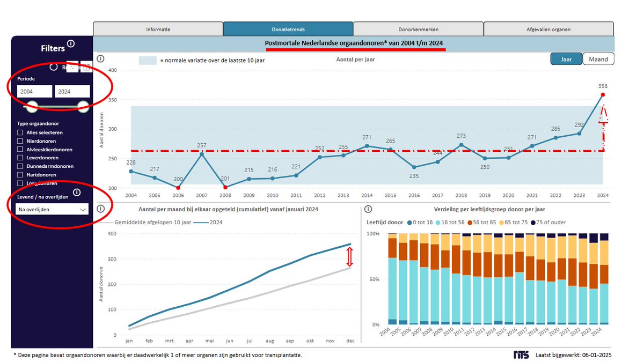Image resolution: width=644 pixels, height=362 pixels.
Task: Check the Longdonoren checkbox
Action: point(20,183)
